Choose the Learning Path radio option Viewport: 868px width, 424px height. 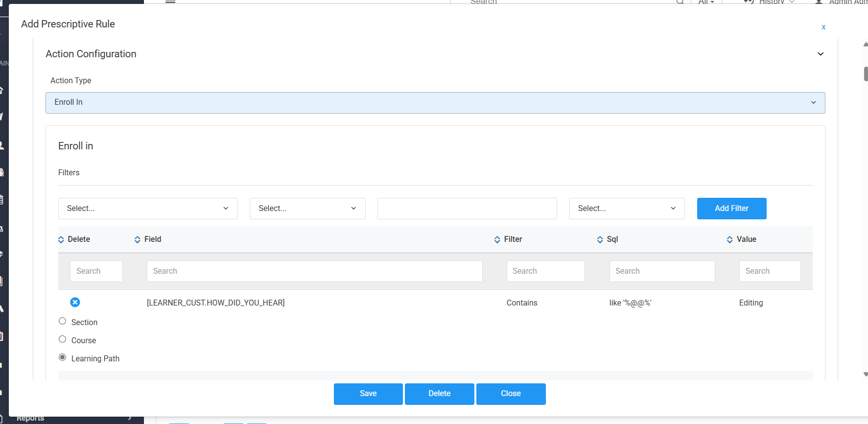click(x=63, y=357)
